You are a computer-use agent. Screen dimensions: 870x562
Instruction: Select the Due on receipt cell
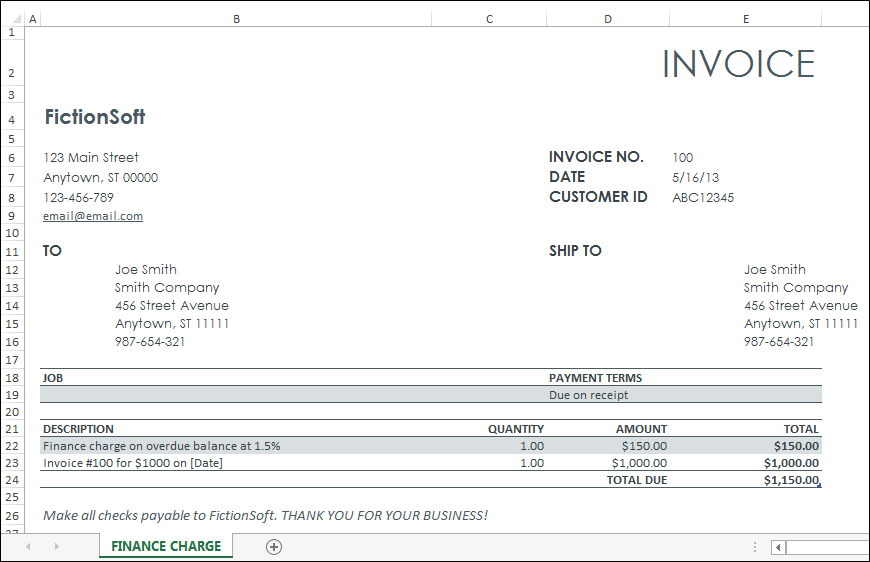589,395
